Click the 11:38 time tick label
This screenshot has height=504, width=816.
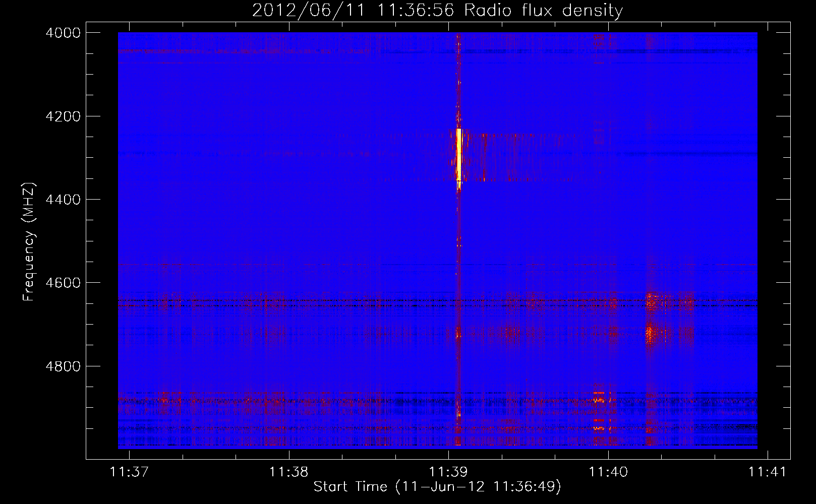(289, 472)
